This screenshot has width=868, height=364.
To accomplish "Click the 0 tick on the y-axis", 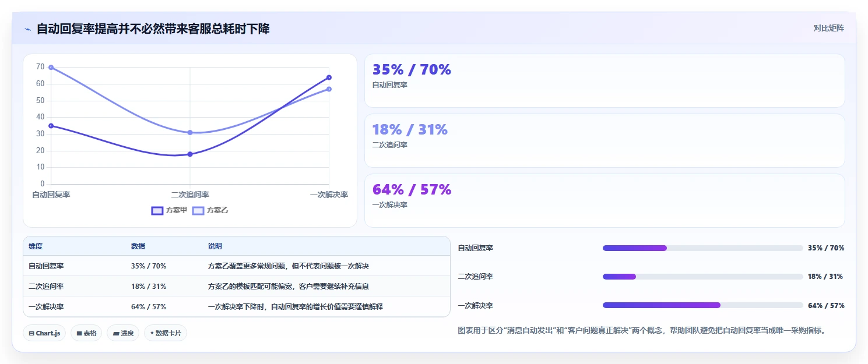I will [42, 184].
